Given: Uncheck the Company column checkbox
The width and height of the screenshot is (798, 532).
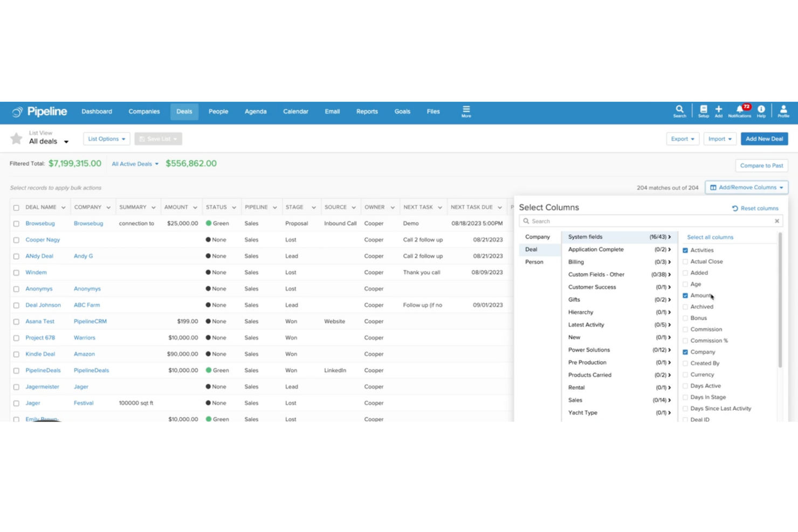Looking at the screenshot, I should [x=685, y=352].
